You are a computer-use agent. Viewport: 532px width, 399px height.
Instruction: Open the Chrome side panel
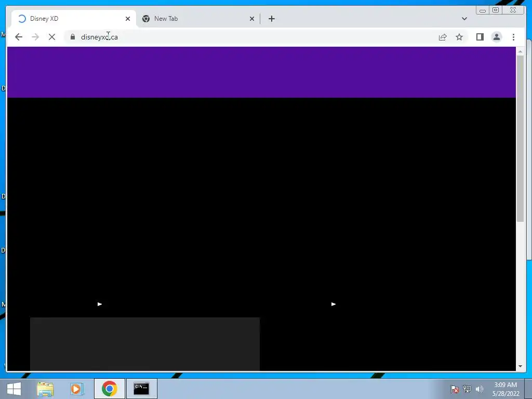click(x=480, y=37)
